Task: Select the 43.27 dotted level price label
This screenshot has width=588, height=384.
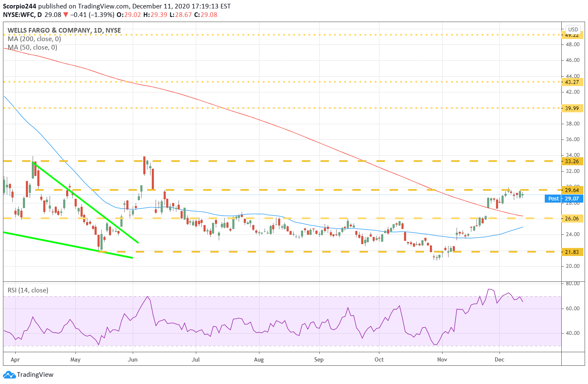Action: click(x=572, y=82)
